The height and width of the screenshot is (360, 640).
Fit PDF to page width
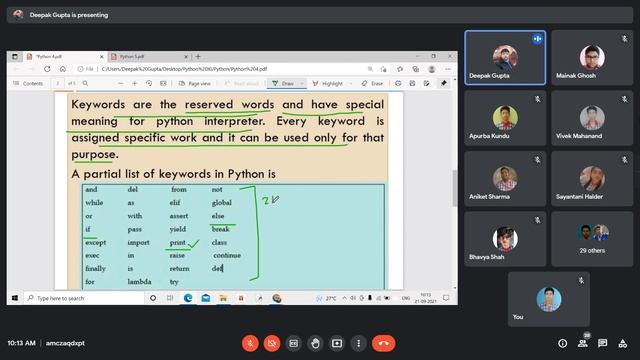coord(163,83)
